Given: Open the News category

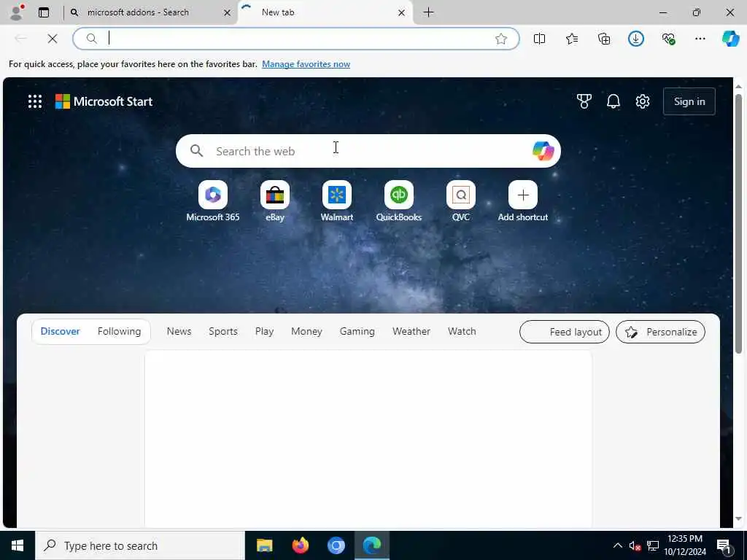Looking at the screenshot, I should [179, 332].
